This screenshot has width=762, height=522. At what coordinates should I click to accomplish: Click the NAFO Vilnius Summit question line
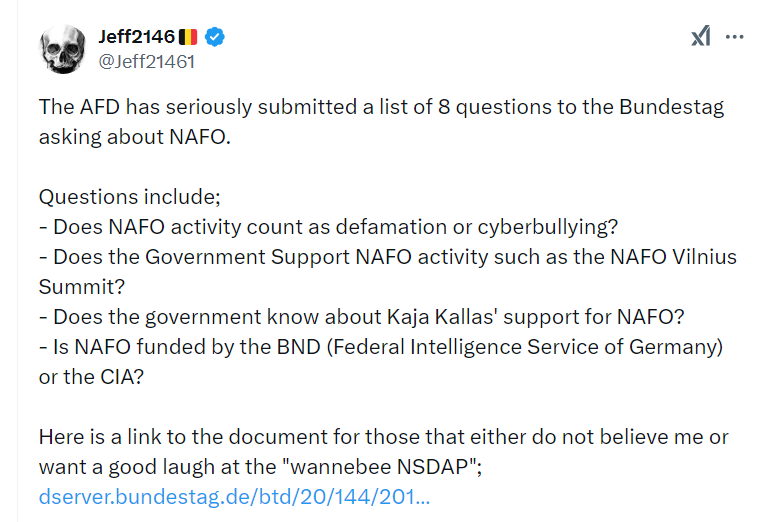(x=388, y=272)
